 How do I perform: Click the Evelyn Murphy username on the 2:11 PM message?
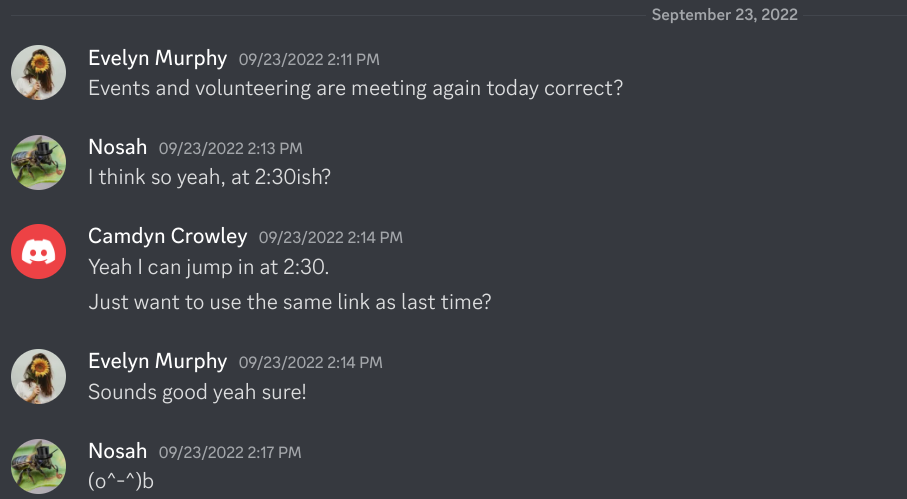tap(158, 58)
